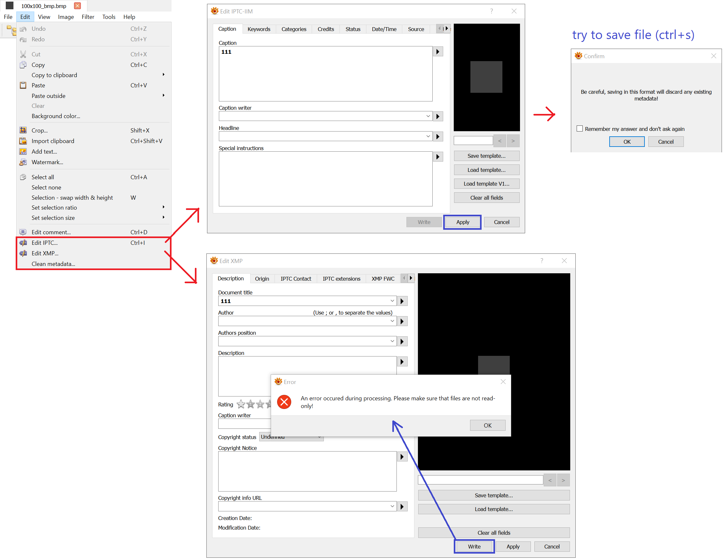Click the Import clipboard icon
The height and width of the screenshot is (560, 728).
tap(23, 141)
